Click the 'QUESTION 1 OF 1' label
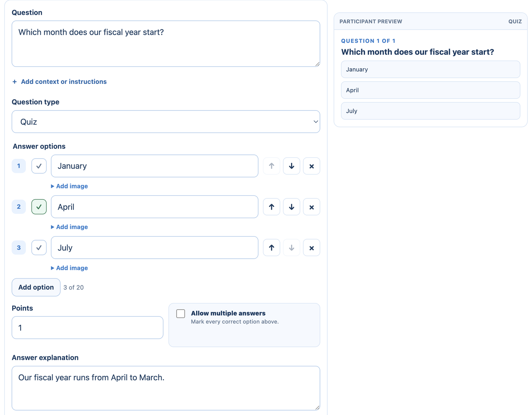 (368, 41)
